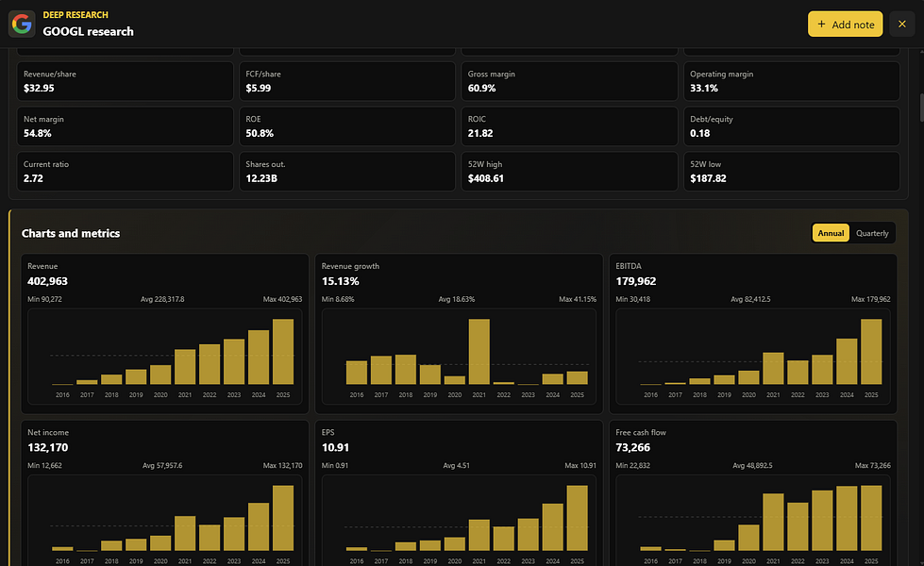Click the ROIC 21.82 value

tap(480, 134)
